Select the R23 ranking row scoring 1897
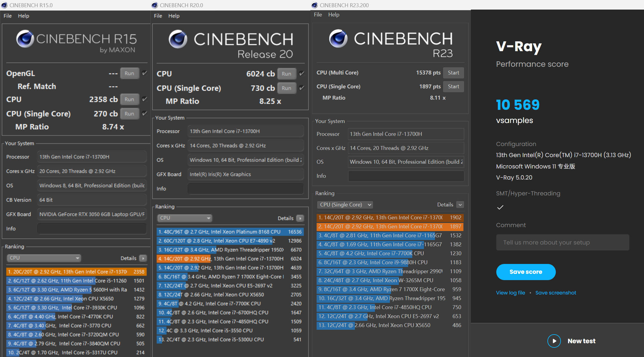This screenshot has width=644, height=357. coord(390,227)
